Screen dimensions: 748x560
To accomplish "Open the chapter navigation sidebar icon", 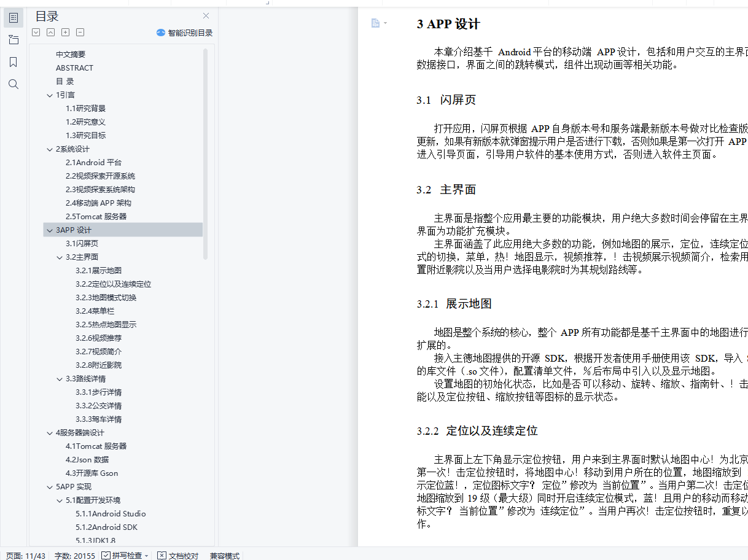I will pyautogui.click(x=14, y=40).
